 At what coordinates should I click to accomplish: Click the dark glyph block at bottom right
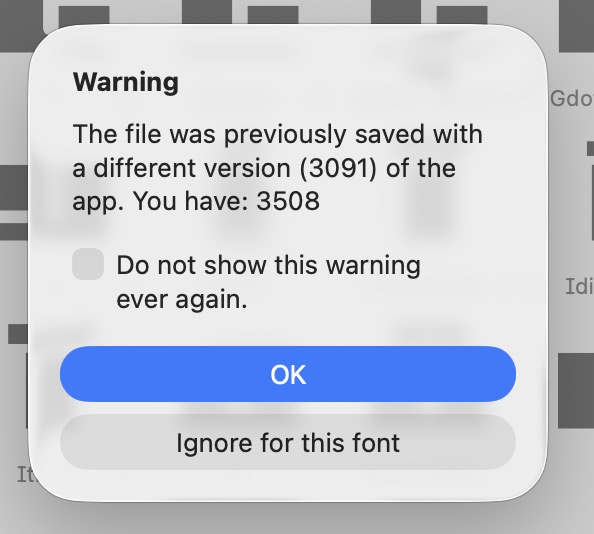coord(576,391)
